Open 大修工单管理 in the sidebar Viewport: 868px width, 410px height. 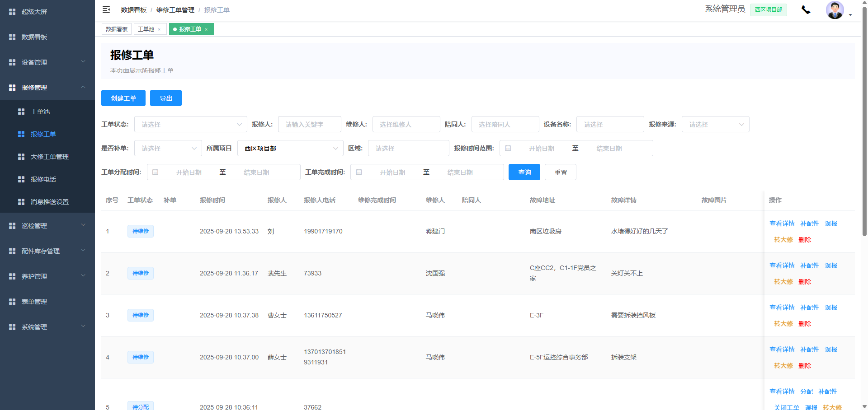(50, 157)
